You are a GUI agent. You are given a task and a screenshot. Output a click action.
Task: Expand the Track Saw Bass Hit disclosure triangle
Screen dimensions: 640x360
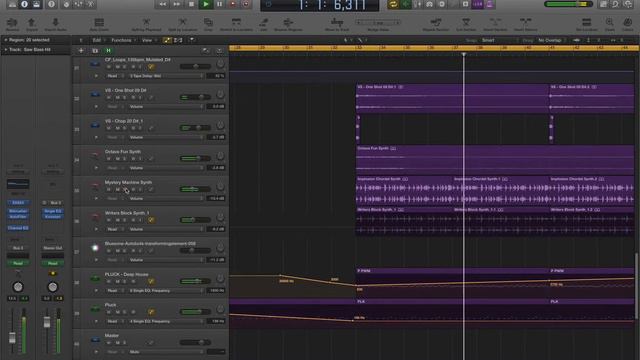tap(6, 49)
